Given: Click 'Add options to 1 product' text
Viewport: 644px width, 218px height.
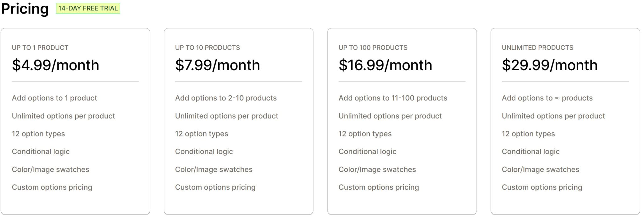Looking at the screenshot, I should pos(54,98).
